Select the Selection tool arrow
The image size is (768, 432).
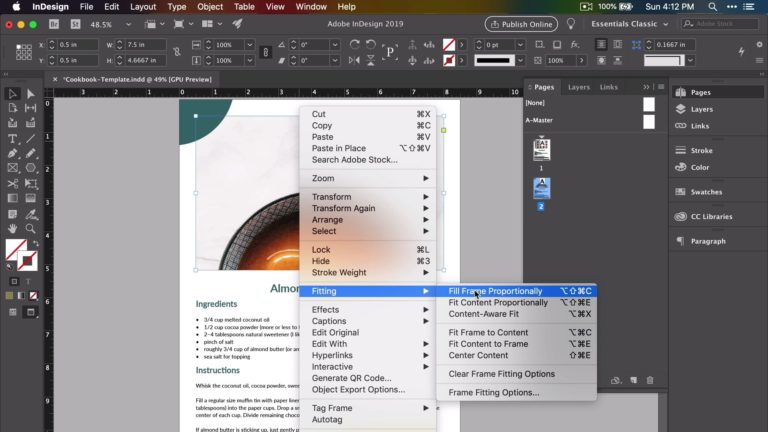tap(12, 93)
